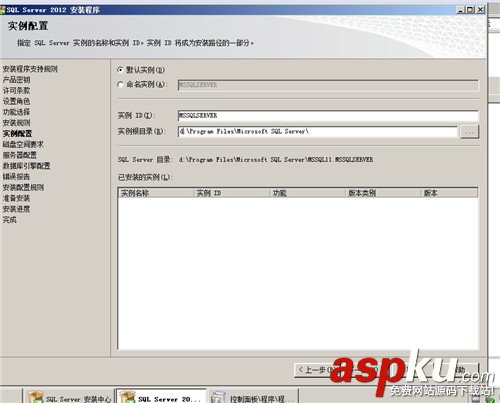Click the 实例 ID column header
This screenshot has width=500, height=403.
(231, 193)
